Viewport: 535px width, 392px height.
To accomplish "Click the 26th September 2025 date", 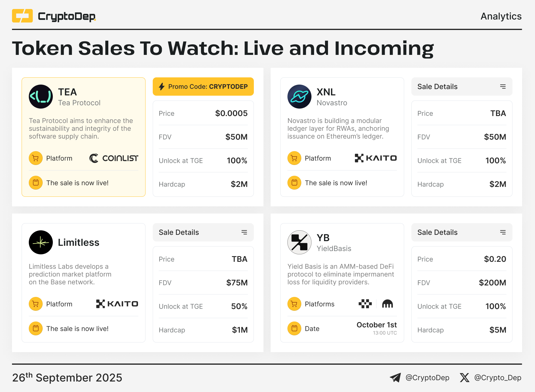I will click(x=67, y=377).
